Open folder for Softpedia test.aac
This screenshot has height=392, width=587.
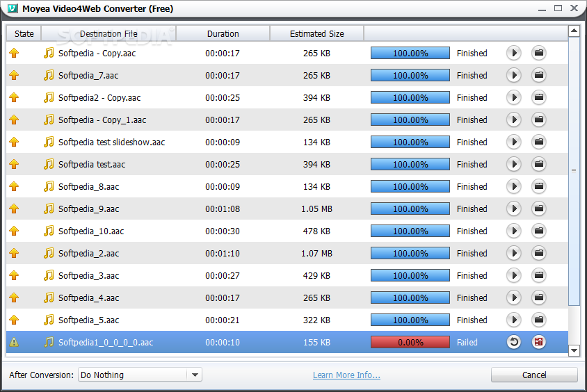(539, 164)
